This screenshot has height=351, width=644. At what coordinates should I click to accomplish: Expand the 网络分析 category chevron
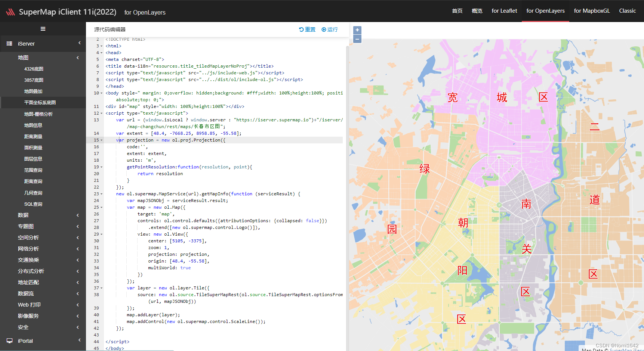tap(78, 249)
